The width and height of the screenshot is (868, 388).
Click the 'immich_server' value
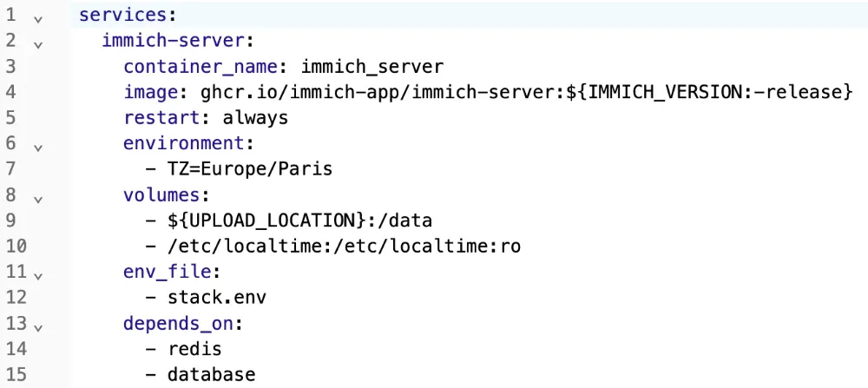372,67
